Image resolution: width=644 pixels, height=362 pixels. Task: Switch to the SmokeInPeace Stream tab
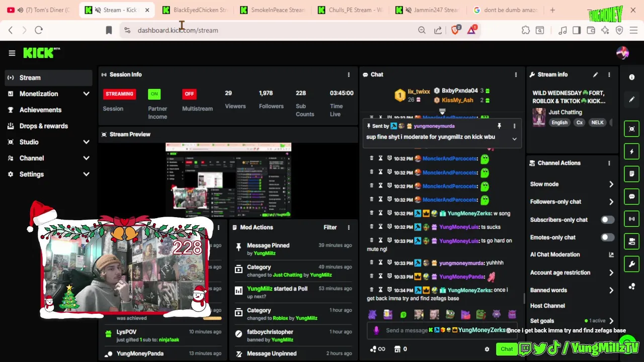click(272, 10)
